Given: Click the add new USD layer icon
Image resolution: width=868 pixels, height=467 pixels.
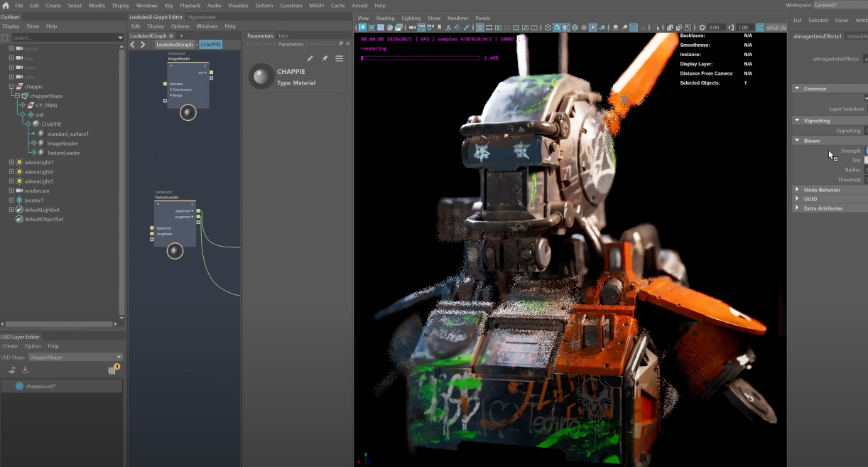Looking at the screenshot, I should tap(12, 370).
